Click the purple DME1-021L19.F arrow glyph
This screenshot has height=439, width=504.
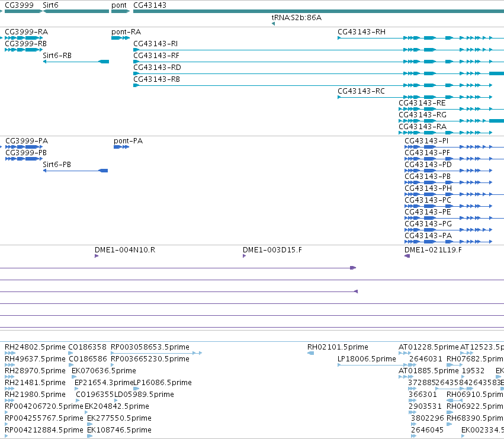click(x=407, y=256)
